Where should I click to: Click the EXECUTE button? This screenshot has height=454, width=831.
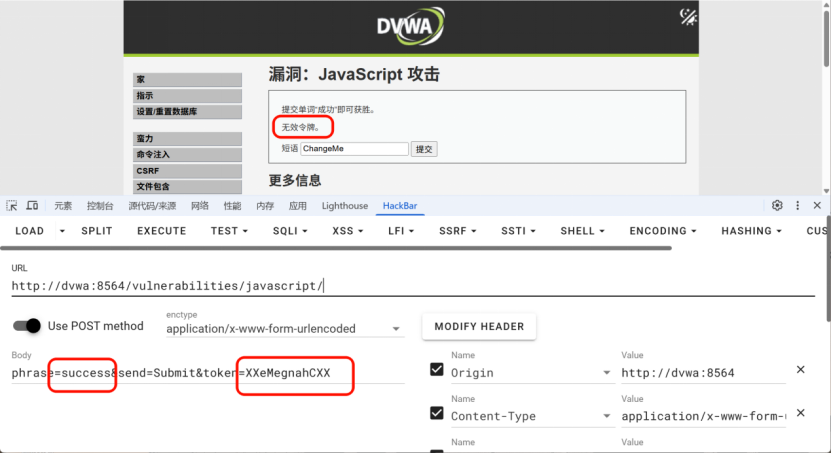coord(162,231)
